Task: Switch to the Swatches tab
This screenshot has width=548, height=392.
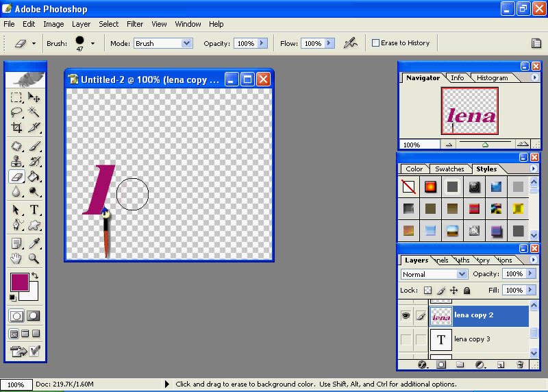Action: click(449, 169)
